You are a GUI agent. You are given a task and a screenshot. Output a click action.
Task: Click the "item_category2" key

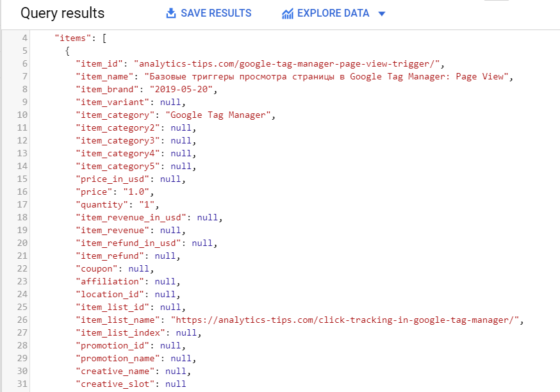tap(117, 128)
